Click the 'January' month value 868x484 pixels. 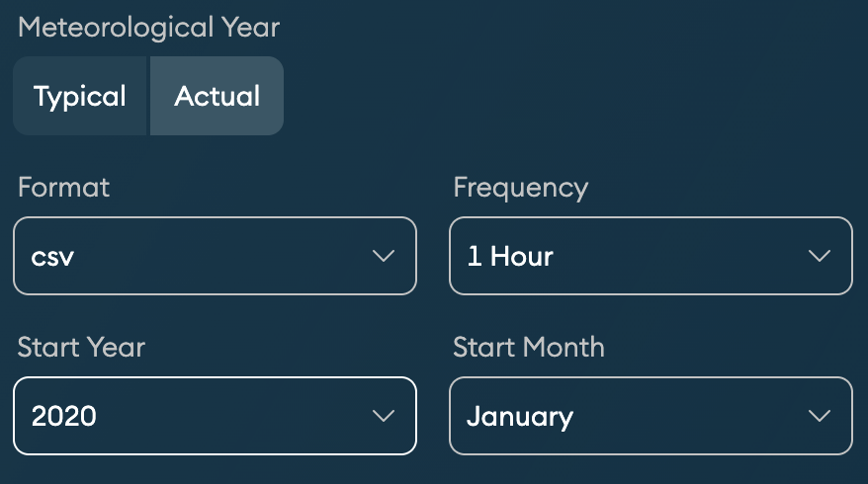point(519,416)
